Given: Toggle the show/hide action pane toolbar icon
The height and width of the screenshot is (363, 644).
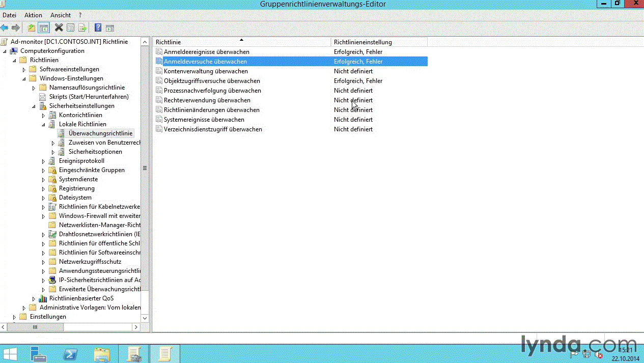Looking at the screenshot, I should point(109,27).
